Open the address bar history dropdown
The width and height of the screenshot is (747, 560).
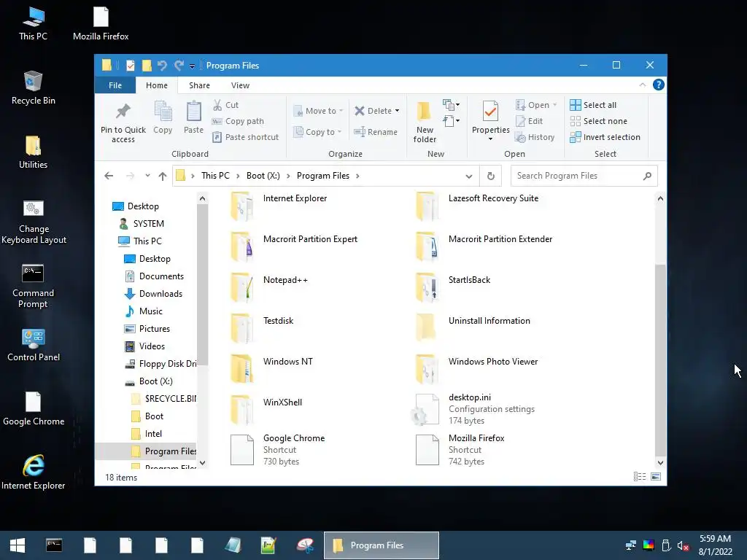coord(469,176)
